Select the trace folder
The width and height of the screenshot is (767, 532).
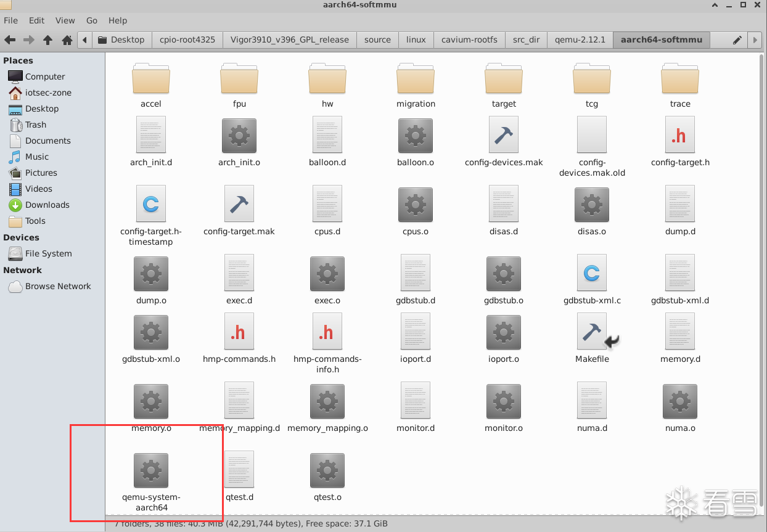tap(680, 85)
